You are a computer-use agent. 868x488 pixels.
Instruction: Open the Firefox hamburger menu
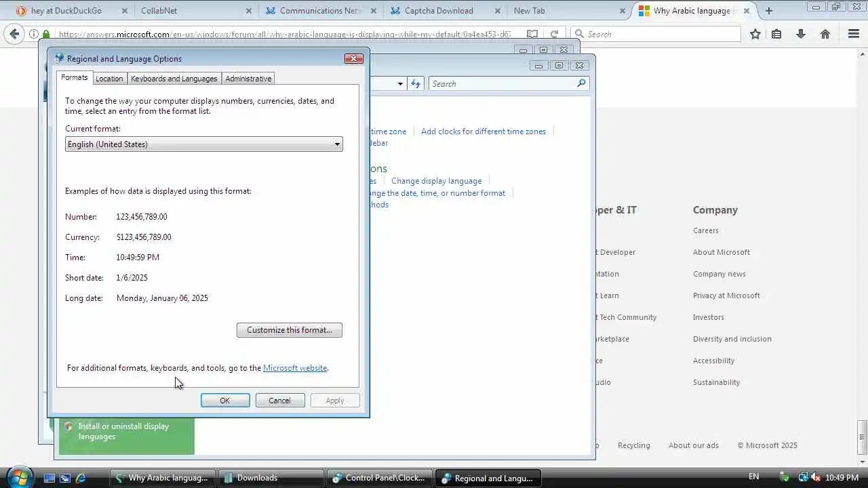click(854, 34)
